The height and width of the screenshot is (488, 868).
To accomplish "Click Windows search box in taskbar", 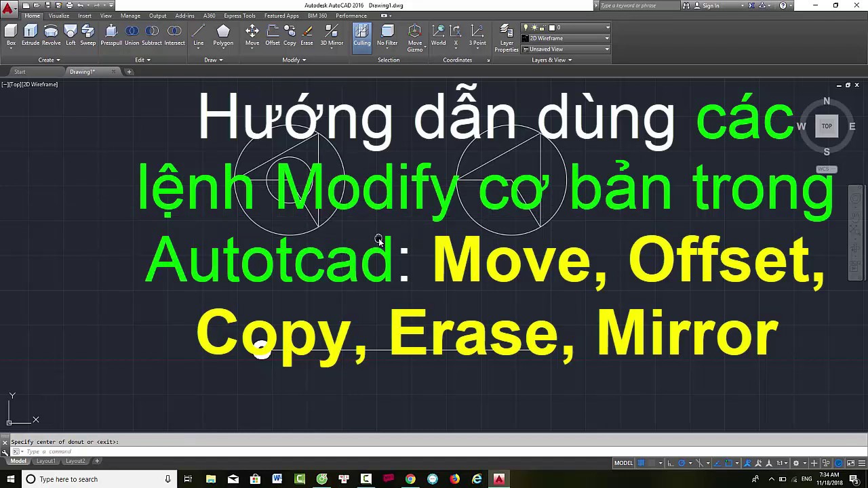I will 98,479.
